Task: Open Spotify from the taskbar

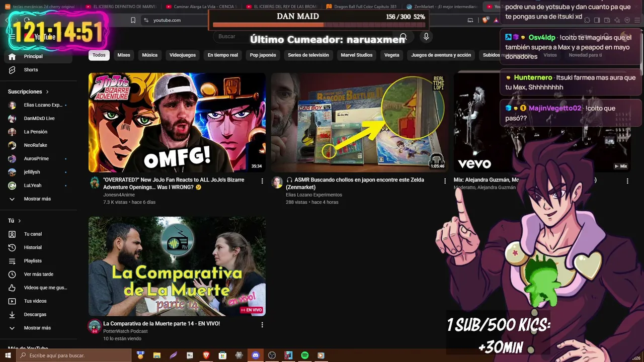Action: coord(304,355)
